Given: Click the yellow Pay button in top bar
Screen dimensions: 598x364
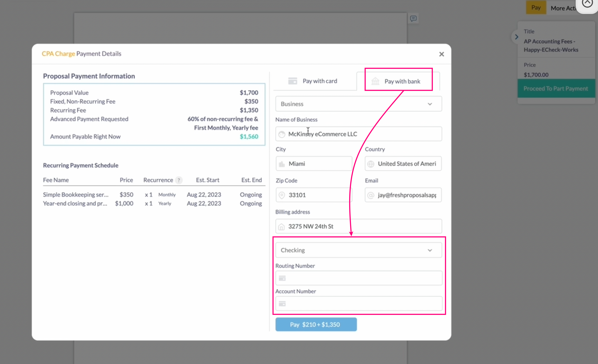Looking at the screenshot, I should pyautogui.click(x=536, y=8).
